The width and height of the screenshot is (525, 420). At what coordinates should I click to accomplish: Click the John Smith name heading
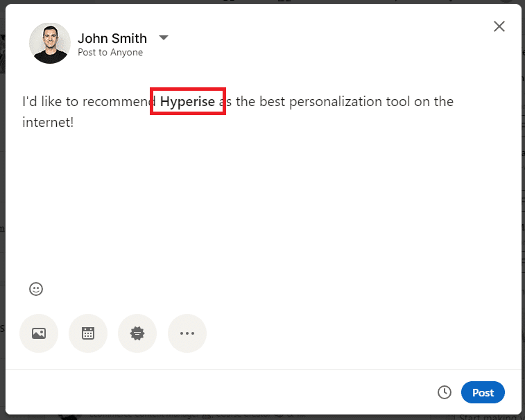point(112,38)
